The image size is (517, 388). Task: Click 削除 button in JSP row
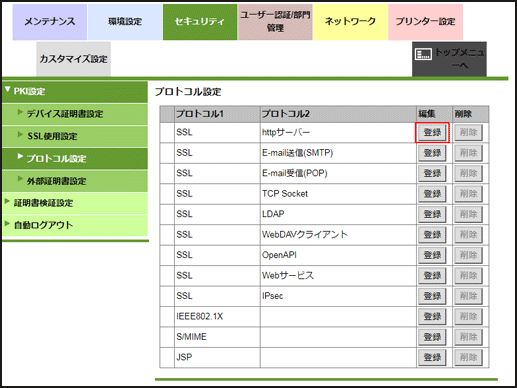tap(468, 357)
